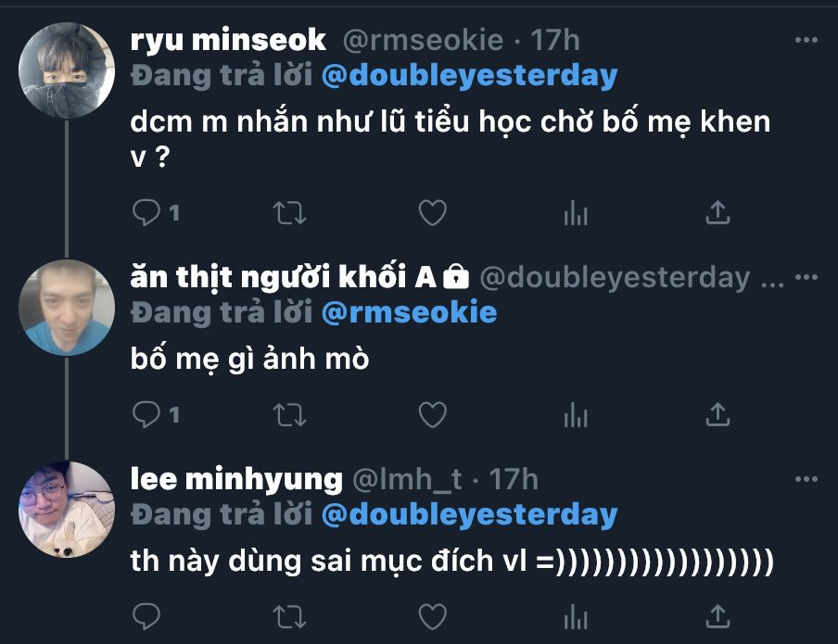Open @doubleyesterday link in lee minhyung's reply
838x644 pixels.
click(469, 514)
